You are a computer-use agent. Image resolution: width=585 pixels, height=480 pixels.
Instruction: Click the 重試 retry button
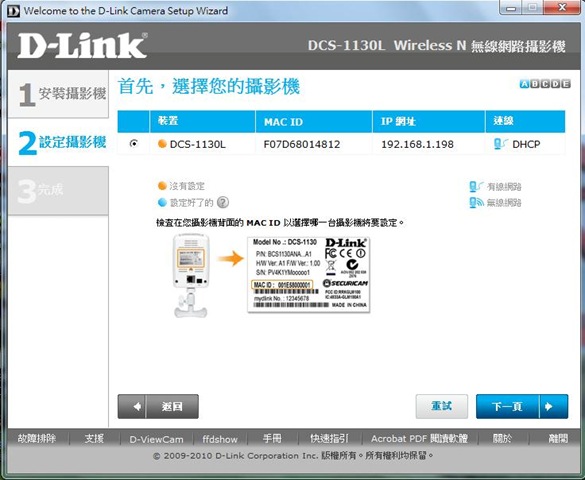(442, 407)
